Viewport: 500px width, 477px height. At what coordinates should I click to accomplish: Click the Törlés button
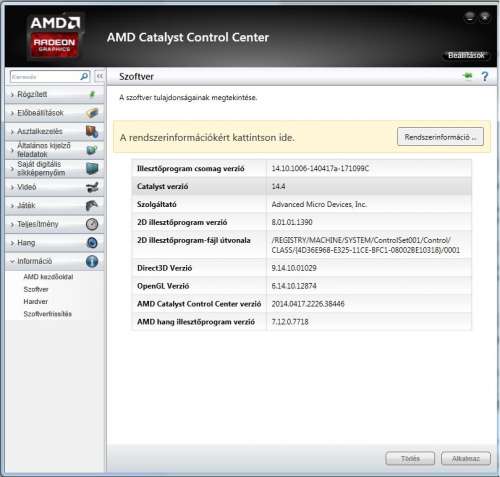(410, 458)
